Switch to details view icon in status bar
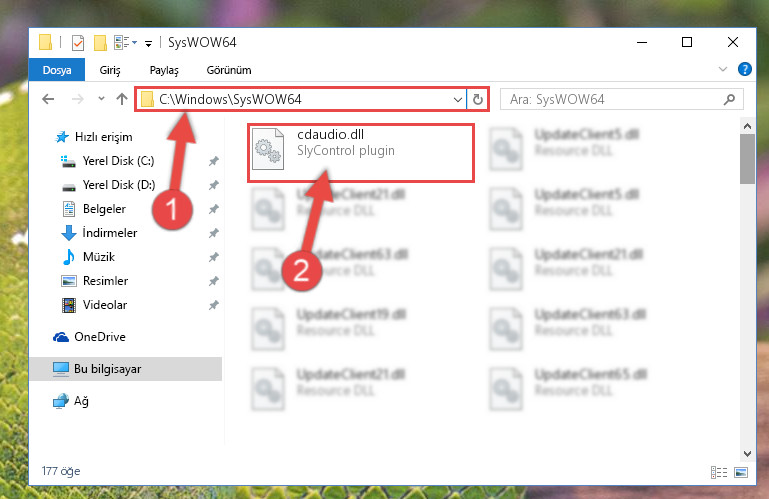 pyautogui.click(x=718, y=472)
